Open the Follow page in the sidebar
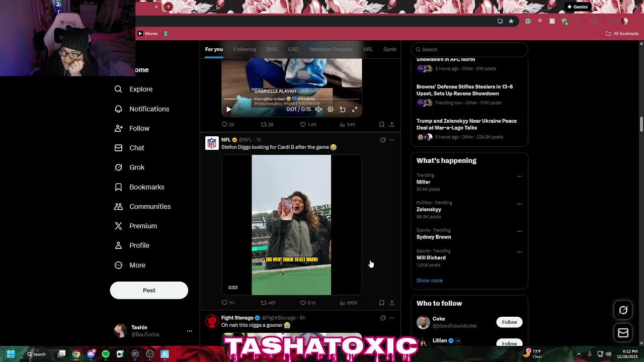644x362 pixels. coord(132,128)
